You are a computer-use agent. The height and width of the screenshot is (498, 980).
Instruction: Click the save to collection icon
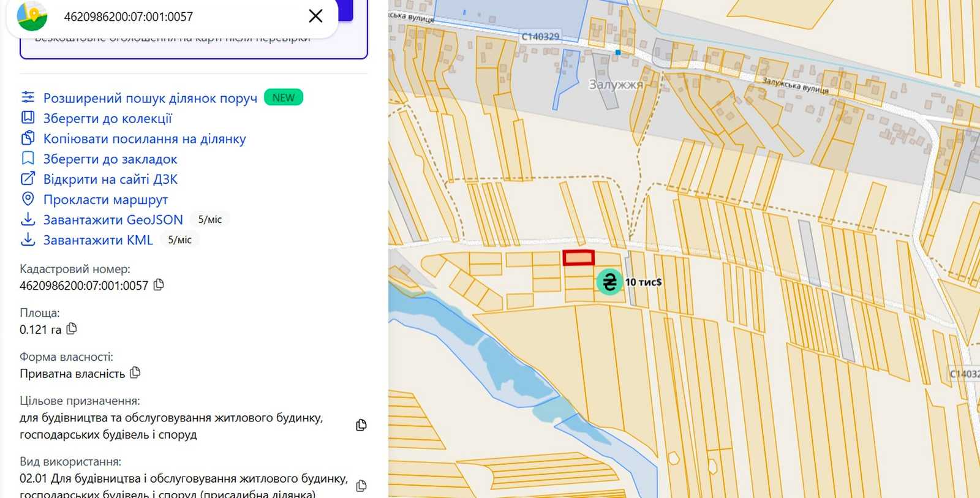28,118
